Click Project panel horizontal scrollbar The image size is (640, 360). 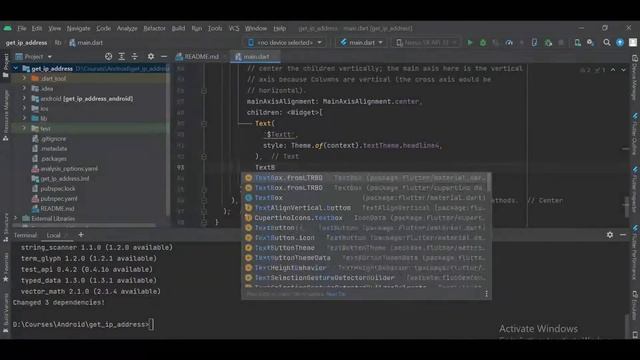point(84,224)
